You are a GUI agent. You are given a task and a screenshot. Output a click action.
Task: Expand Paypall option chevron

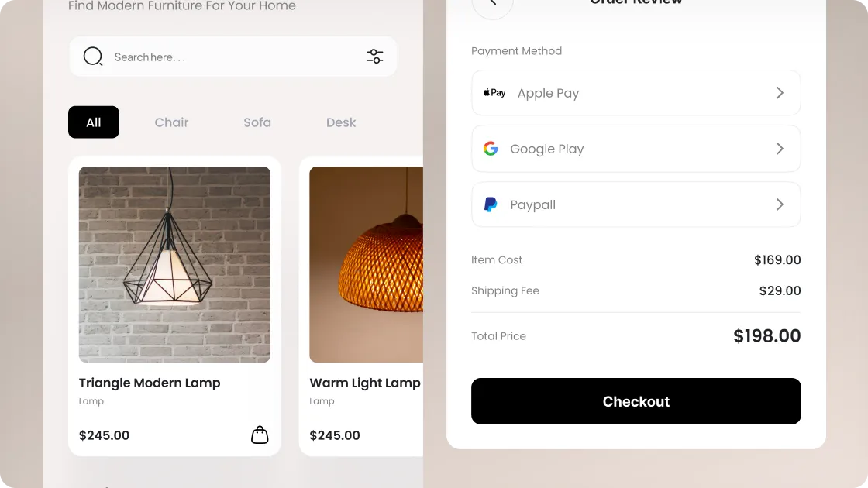click(x=780, y=204)
